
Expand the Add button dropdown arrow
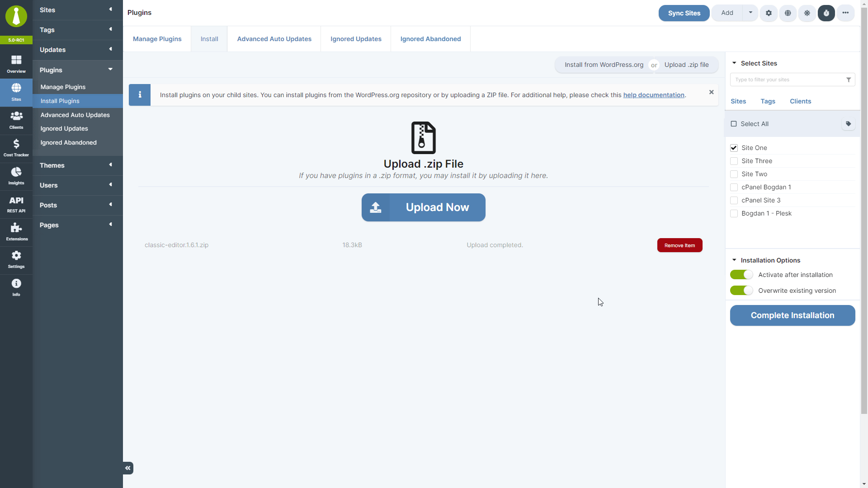point(750,13)
